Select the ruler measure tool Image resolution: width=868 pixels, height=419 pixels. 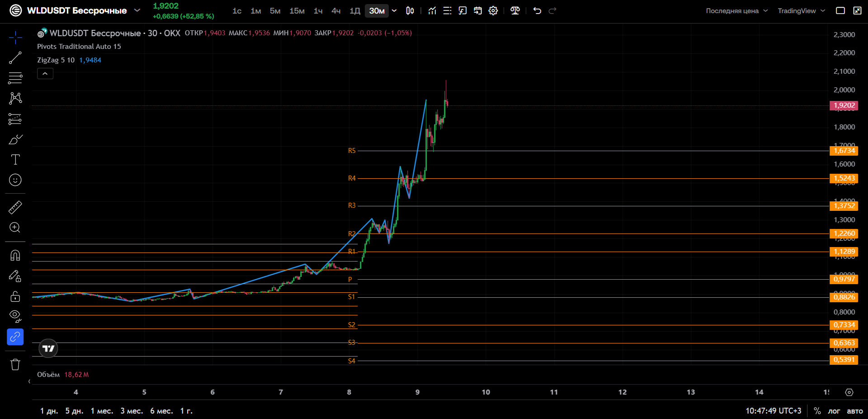15,207
